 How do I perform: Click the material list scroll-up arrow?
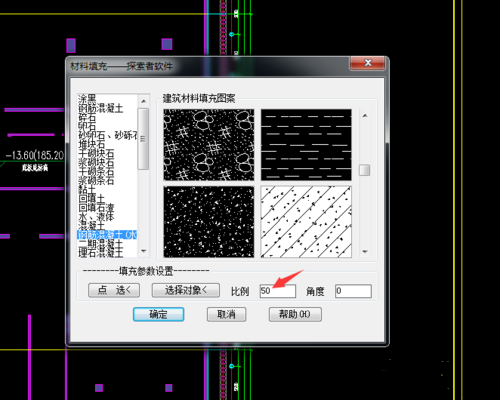(x=144, y=101)
